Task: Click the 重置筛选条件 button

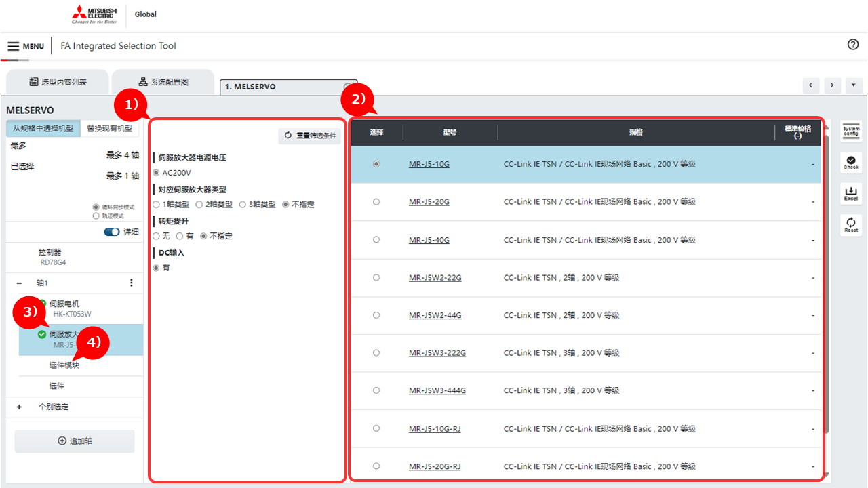Action: pos(309,136)
